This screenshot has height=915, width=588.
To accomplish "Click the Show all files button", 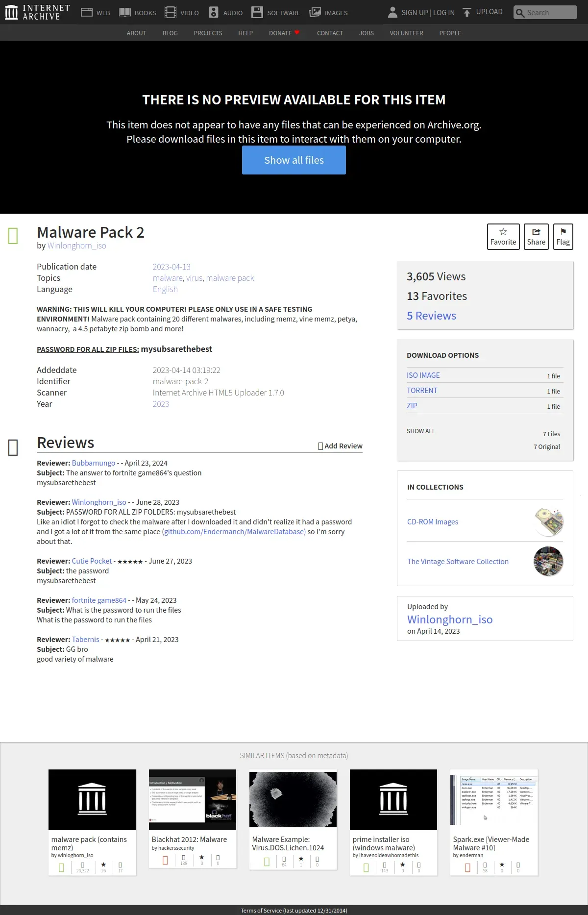I will pyautogui.click(x=294, y=160).
